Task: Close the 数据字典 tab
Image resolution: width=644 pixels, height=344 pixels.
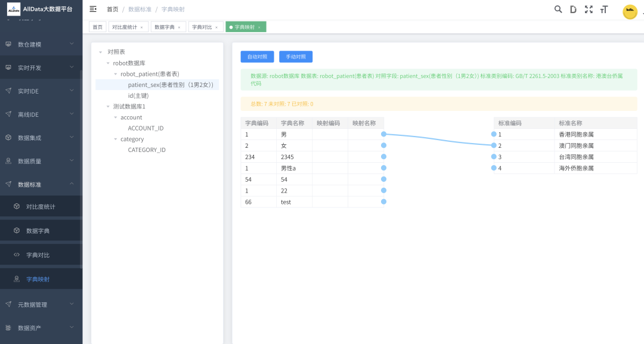Action: pos(179,27)
